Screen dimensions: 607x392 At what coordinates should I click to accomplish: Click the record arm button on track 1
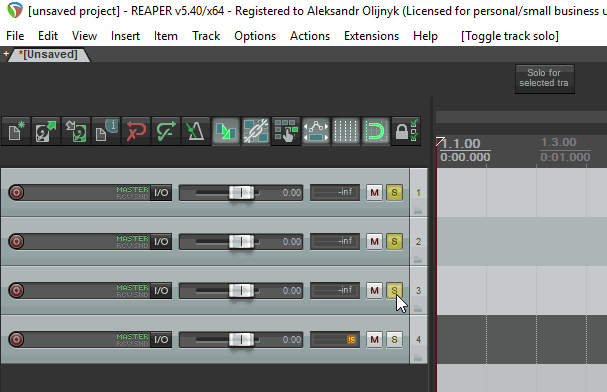16,193
